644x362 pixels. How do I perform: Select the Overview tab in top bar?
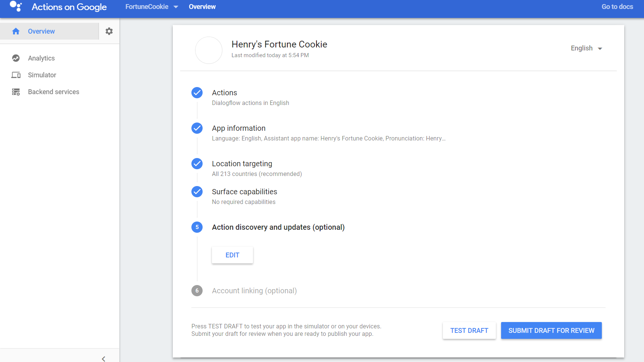pyautogui.click(x=202, y=7)
